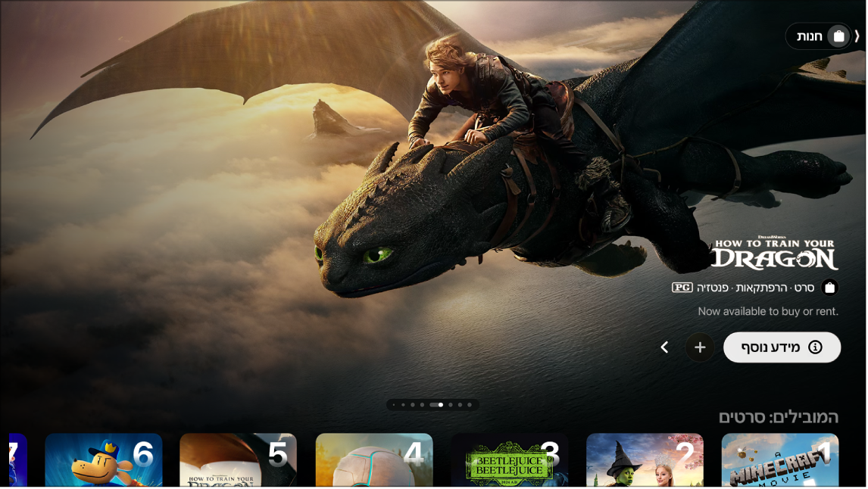
Task: Open the number 4 ranked movie thumbnail
Action: [x=374, y=460]
